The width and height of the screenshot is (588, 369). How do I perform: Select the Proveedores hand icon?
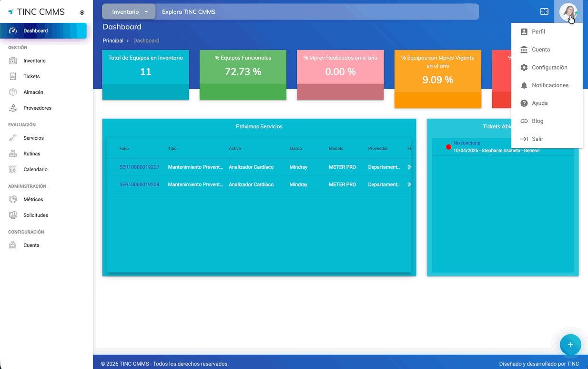pos(13,108)
